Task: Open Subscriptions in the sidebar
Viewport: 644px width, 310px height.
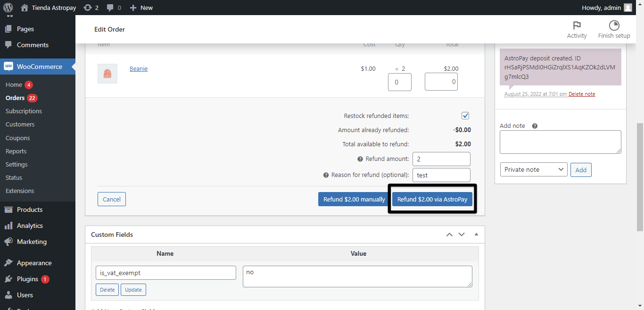Action: pyautogui.click(x=24, y=111)
